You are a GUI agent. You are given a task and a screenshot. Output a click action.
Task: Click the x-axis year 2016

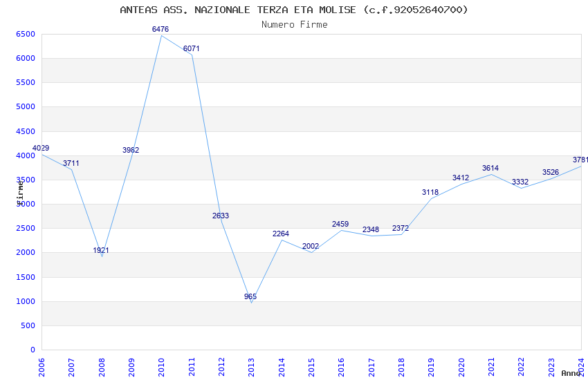[x=341, y=368]
